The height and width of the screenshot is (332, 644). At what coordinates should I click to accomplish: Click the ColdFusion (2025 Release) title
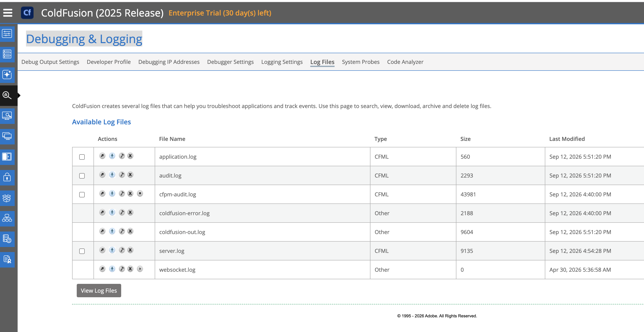(x=102, y=13)
